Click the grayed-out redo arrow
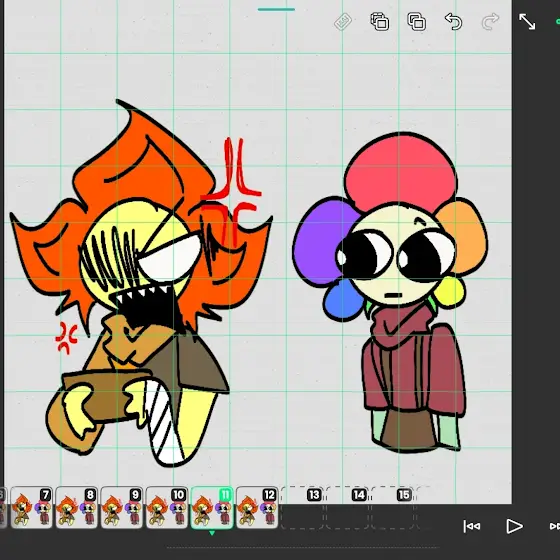 pos(490,21)
